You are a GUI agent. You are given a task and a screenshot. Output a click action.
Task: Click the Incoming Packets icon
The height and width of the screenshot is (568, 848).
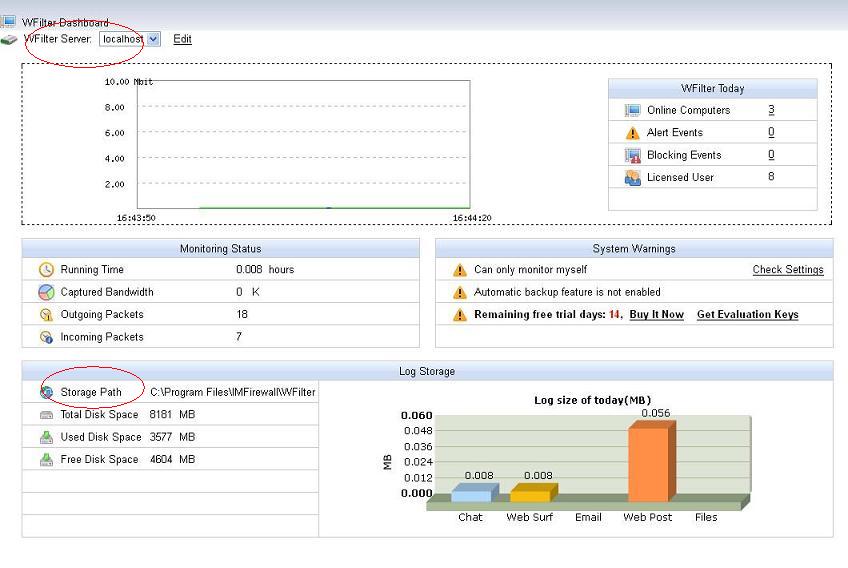click(x=47, y=337)
